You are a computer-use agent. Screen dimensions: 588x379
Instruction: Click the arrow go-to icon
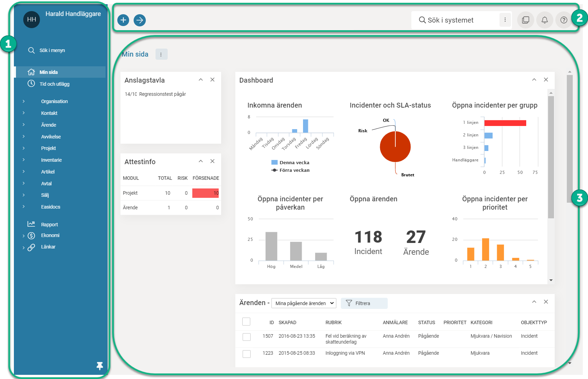[140, 20]
